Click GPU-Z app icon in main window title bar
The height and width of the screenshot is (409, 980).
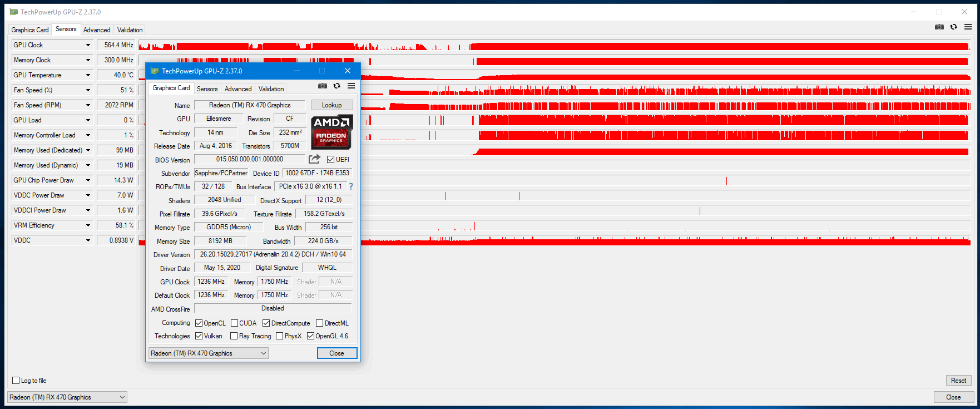[14, 12]
